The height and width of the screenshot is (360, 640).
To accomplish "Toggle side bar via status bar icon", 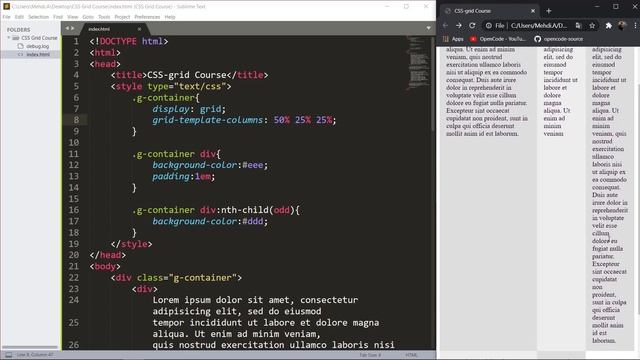I will [9, 355].
